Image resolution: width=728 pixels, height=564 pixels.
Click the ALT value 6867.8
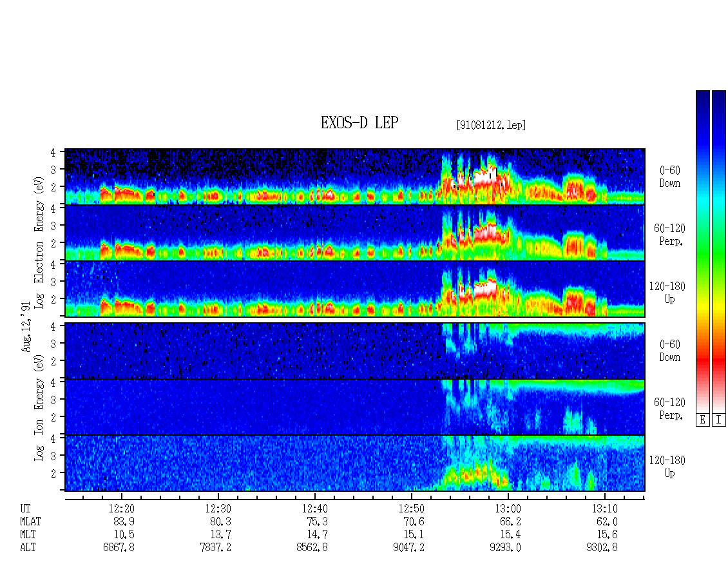(119, 548)
